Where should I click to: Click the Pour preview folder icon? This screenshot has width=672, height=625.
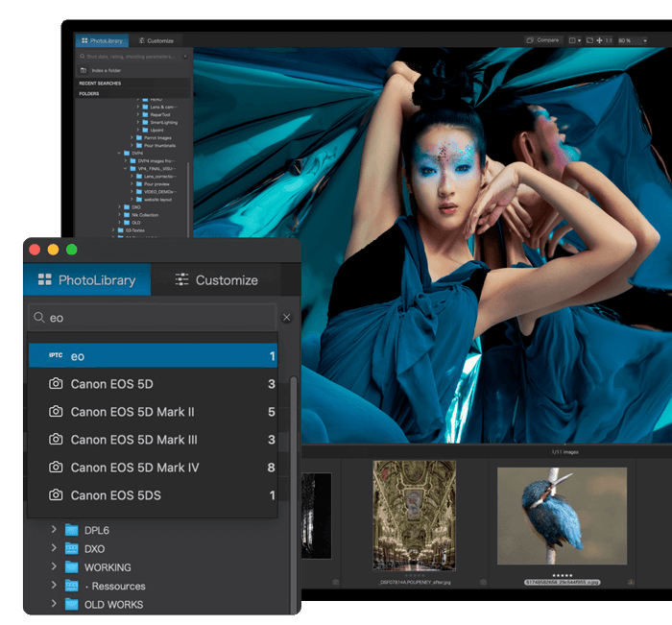pos(139,184)
